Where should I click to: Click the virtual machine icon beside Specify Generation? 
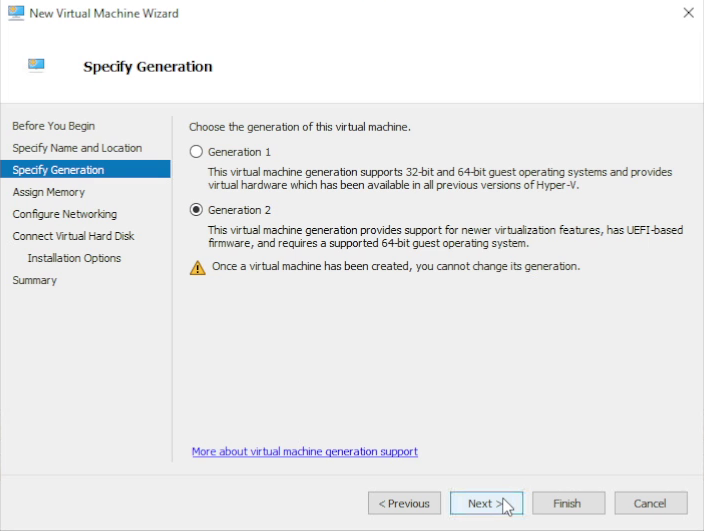tap(37, 66)
